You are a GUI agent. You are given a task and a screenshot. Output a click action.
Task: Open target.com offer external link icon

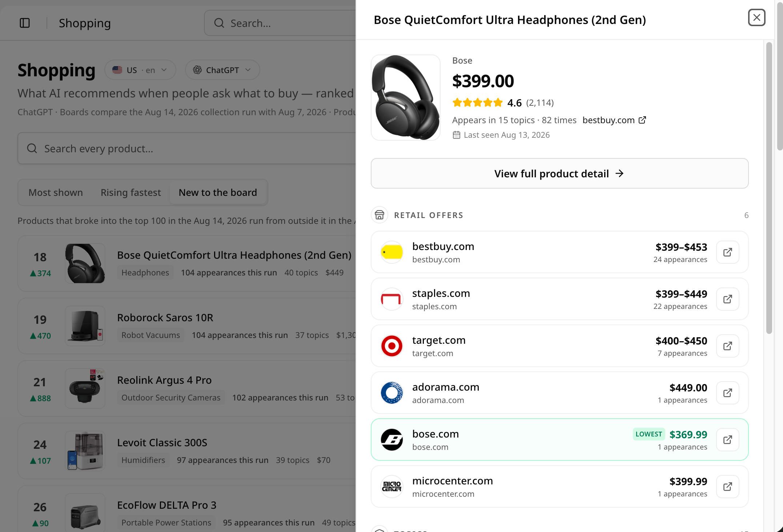(727, 346)
